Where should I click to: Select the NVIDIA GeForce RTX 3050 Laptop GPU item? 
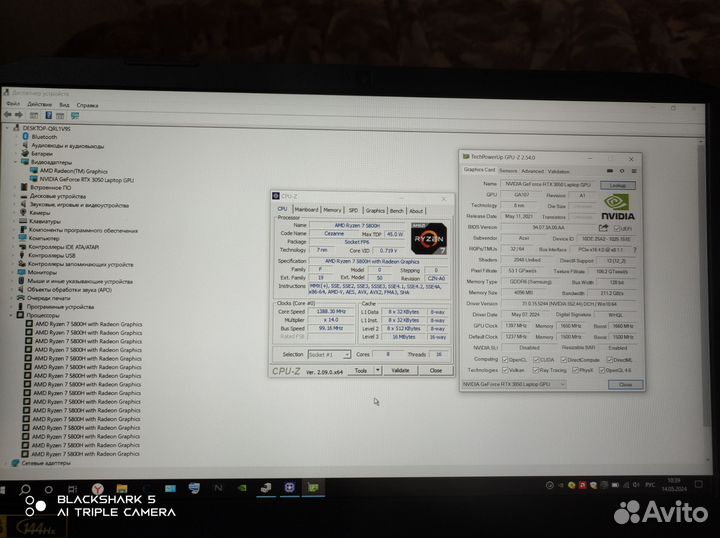pos(86,179)
